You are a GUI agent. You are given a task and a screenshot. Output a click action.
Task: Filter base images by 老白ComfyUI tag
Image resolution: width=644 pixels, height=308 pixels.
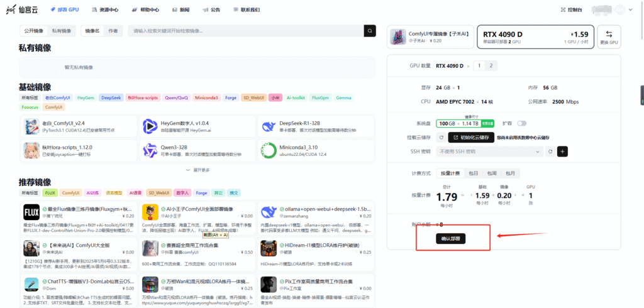tap(57, 97)
